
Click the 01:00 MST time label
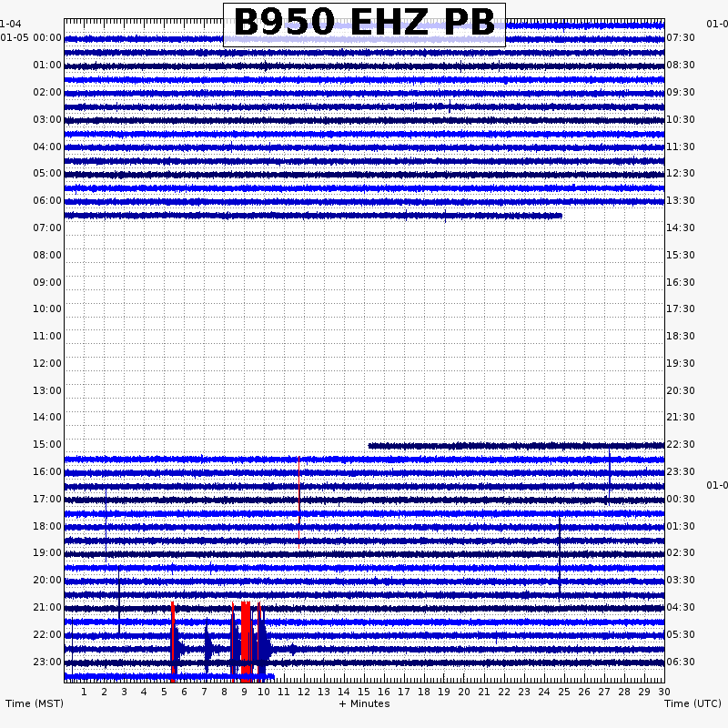[47, 65]
